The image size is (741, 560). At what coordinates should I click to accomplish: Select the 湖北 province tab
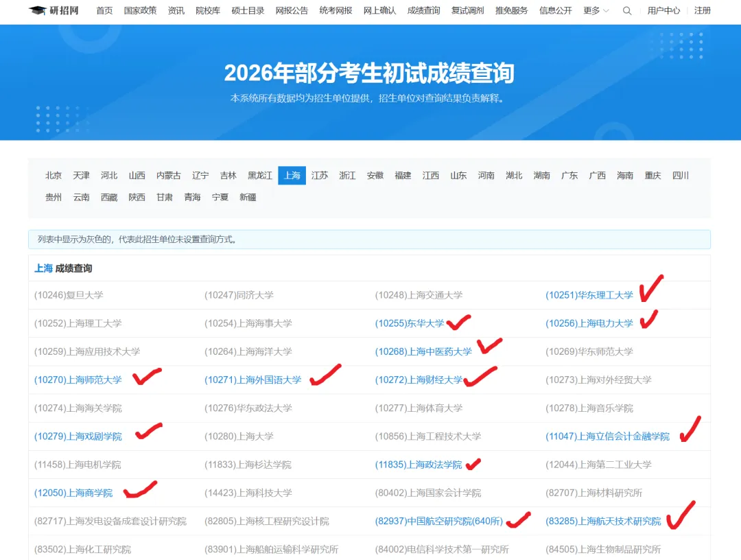click(514, 175)
